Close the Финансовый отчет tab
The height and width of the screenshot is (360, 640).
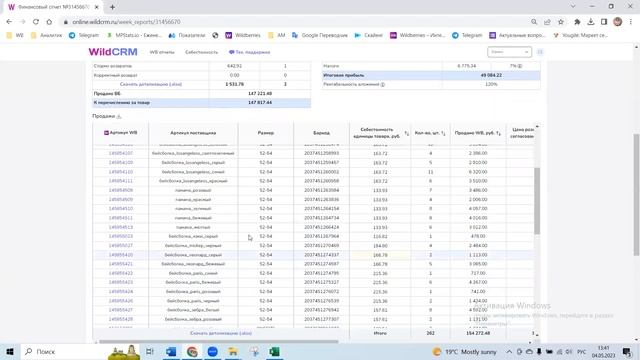tap(96, 7)
